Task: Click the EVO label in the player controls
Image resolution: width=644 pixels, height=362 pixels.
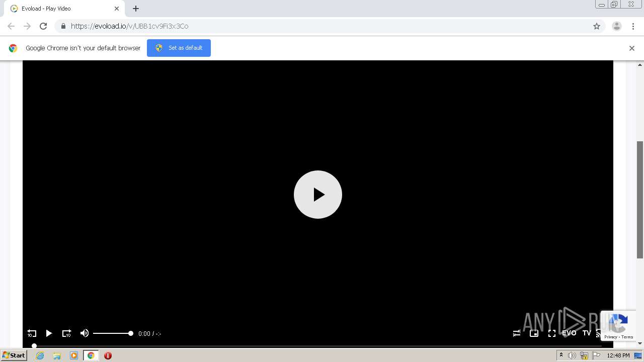Action: [569, 333]
